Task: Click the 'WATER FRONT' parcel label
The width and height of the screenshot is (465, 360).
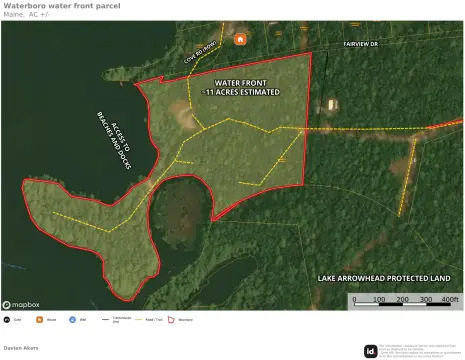Action: coord(241,83)
